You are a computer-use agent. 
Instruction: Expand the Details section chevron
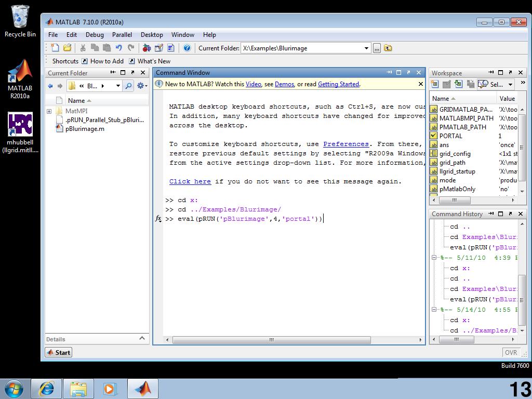(142, 338)
